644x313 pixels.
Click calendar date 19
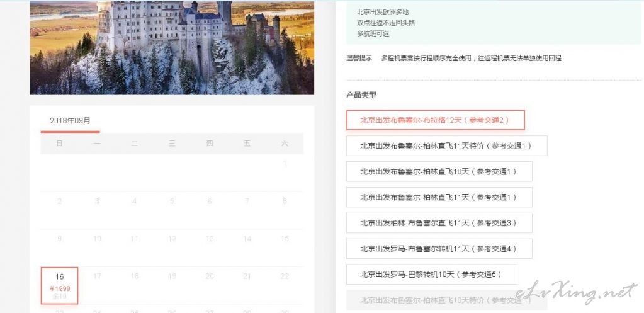click(x=172, y=276)
